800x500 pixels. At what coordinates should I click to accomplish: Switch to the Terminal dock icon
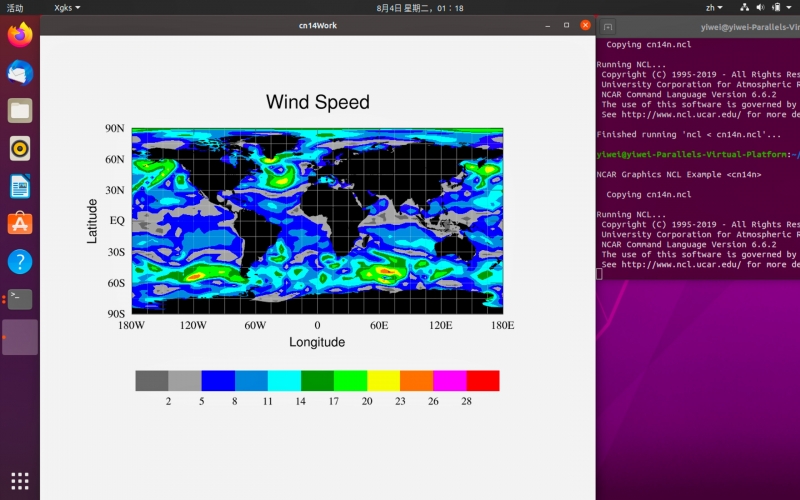pyautogui.click(x=20, y=299)
